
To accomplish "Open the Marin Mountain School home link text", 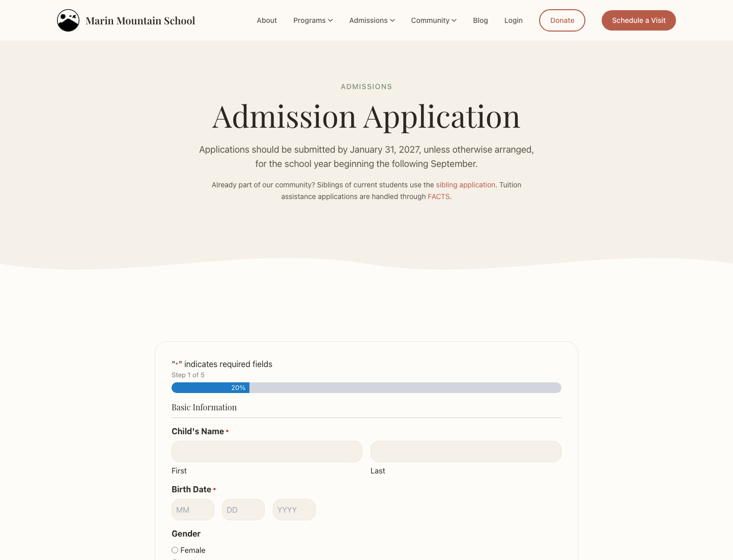I will [x=140, y=21].
